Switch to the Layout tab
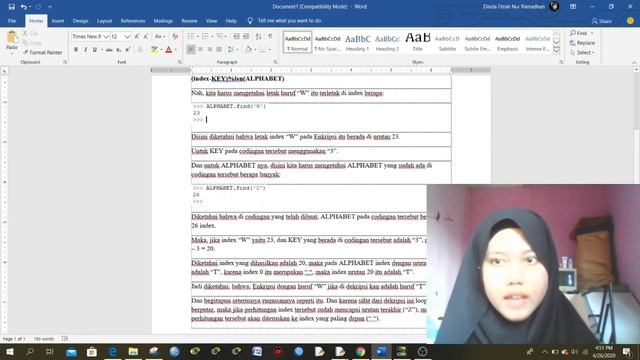Screen dimensions: 640x360 point(104,20)
